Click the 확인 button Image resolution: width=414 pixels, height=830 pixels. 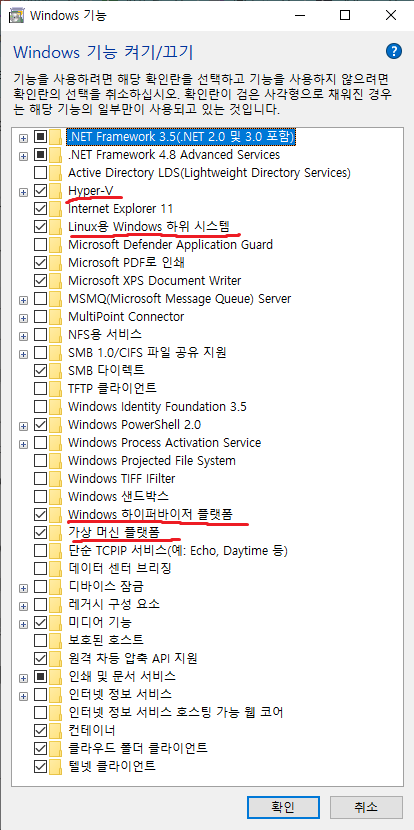point(283,807)
